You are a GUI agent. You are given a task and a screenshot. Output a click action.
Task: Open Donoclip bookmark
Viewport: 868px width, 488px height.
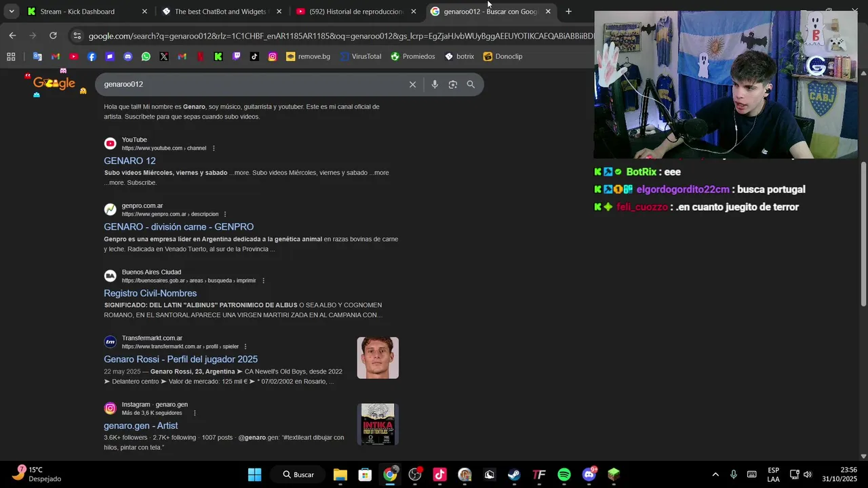point(502,56)
